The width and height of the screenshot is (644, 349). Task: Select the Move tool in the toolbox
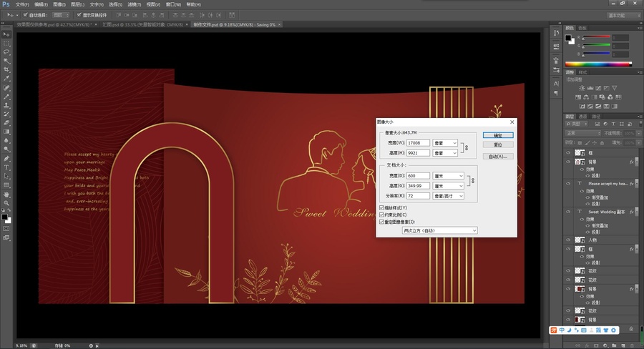pos(6,34)
